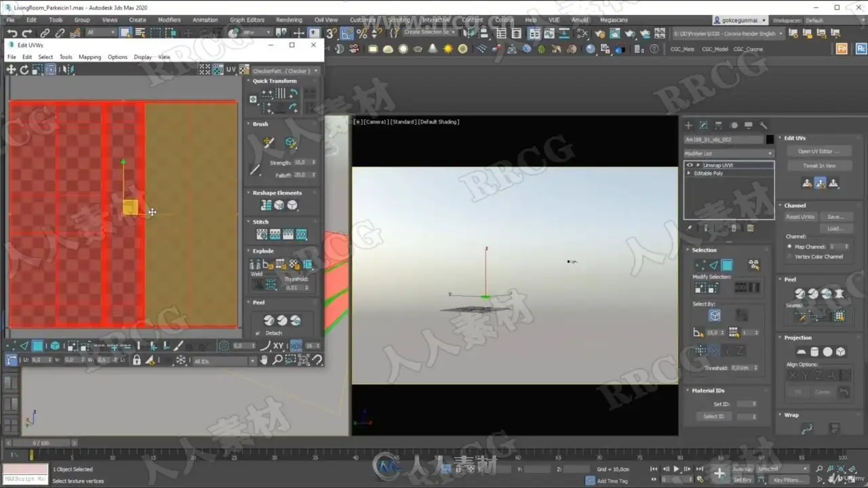This screenshot has width=868, height=488.
Task: Collapse the Reshape Elements rollout
Action: pos(277,192)
